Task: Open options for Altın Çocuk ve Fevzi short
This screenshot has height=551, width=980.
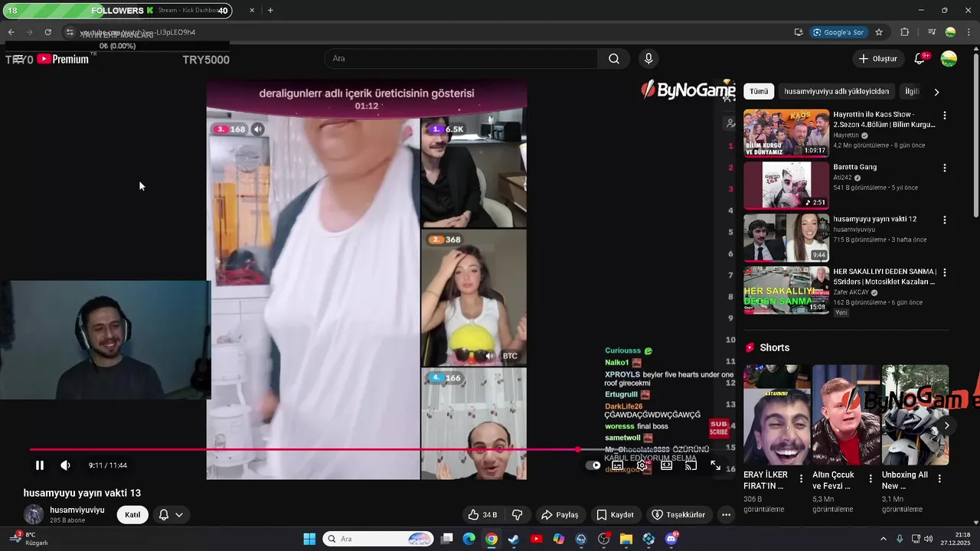Action: click(x=870, y=479)
